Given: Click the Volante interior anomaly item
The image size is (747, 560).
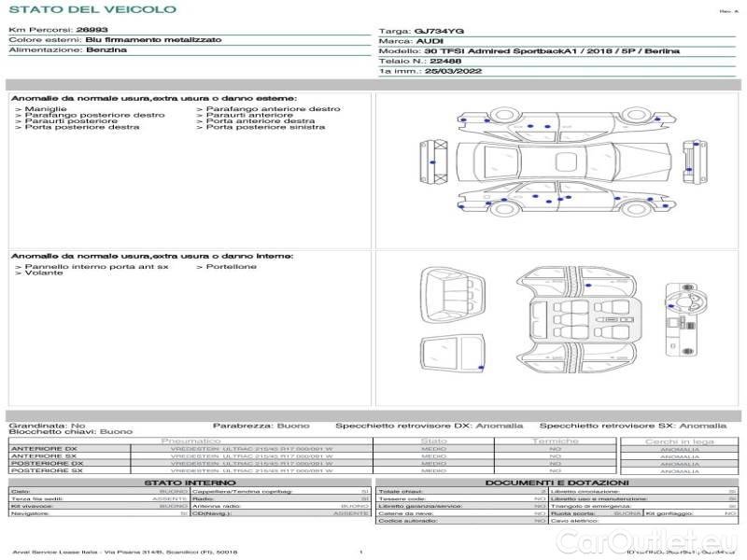Looking at the screenshot, I should pos(43,273).
